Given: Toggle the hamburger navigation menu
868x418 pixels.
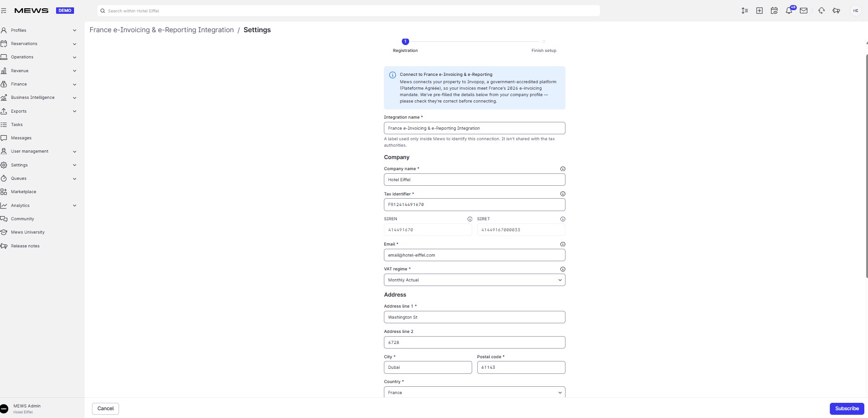Looking at the screenshot, I should [4, 11].
